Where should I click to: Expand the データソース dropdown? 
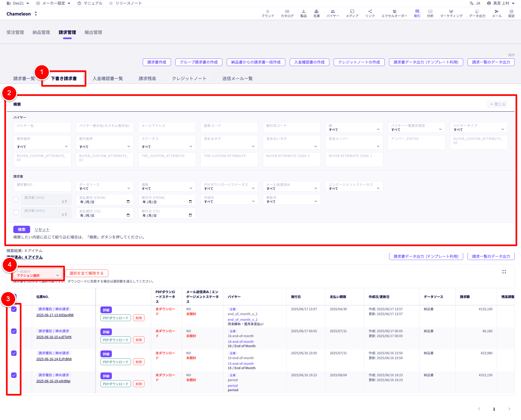click(x=105, y=186)
